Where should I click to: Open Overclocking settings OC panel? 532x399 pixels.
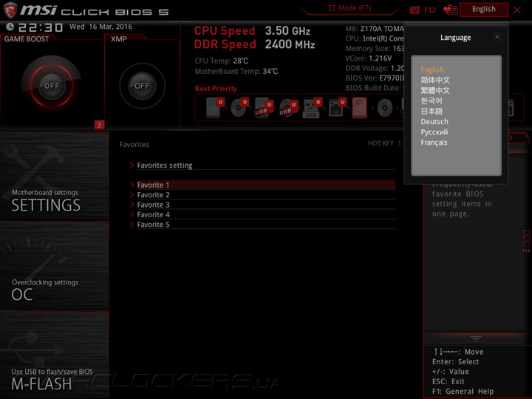click(54, 265)
